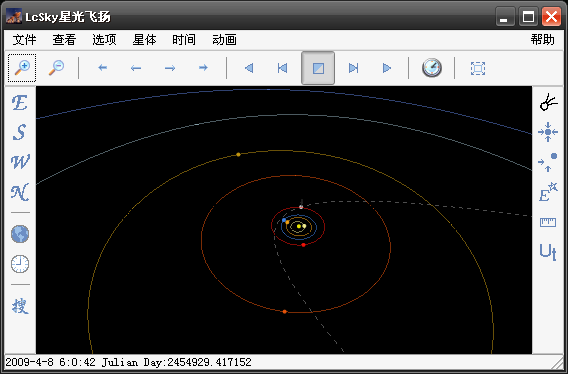Open the 文件 menu

pos(24,40)
